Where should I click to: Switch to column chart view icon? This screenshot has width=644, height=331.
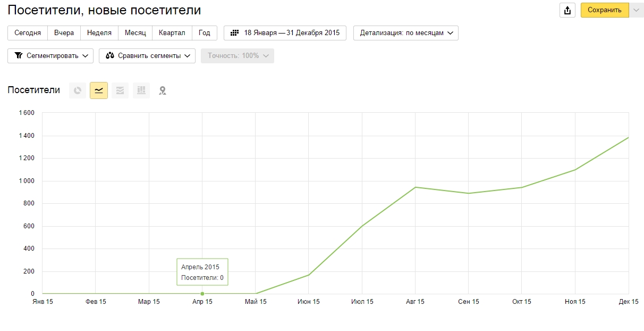pos(141,90)
